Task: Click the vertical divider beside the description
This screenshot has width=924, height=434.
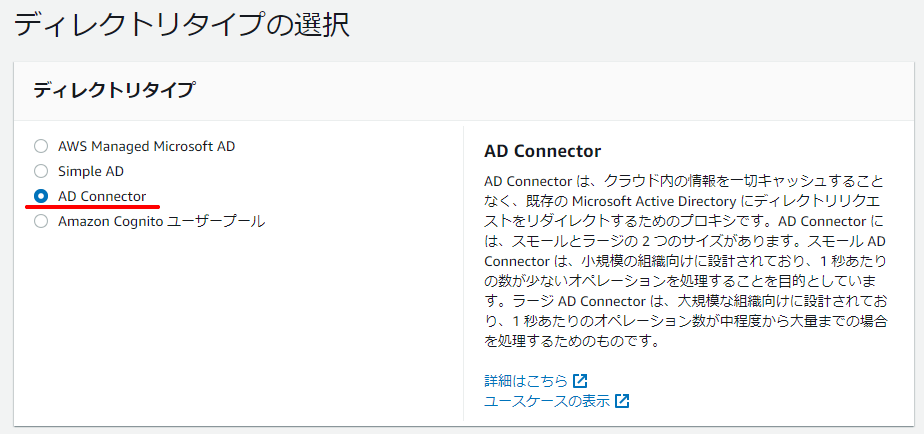Action: 464,274
